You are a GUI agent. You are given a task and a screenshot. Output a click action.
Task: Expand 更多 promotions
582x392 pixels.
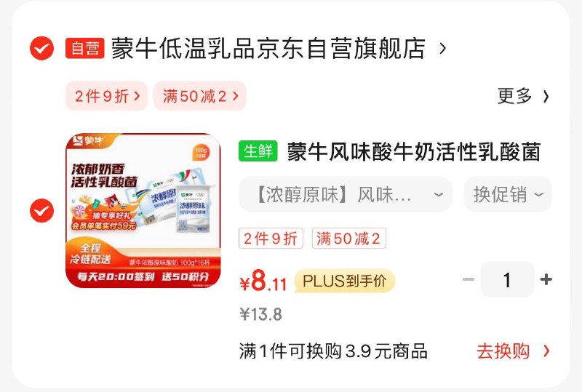pyautogui.click(x=523, y=96)
